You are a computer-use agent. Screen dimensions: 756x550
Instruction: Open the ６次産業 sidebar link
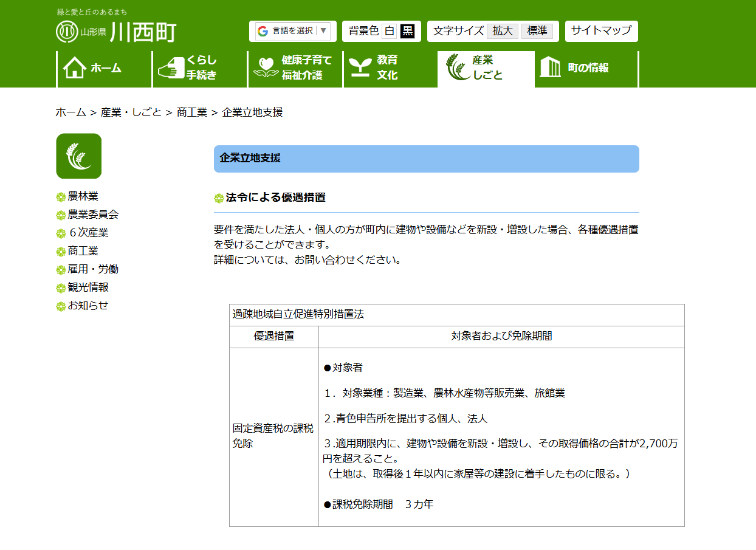[88, 233]
